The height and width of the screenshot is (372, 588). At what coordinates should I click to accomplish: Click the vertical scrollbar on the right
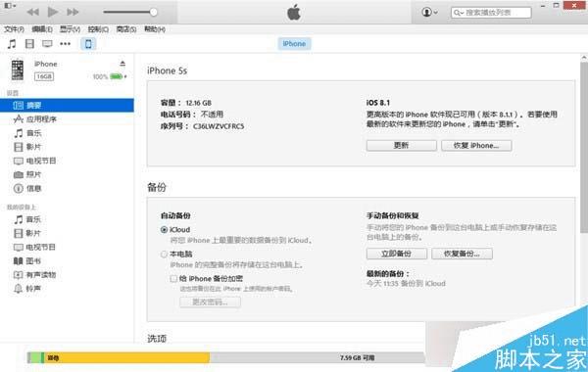click(x=584, y=148)
